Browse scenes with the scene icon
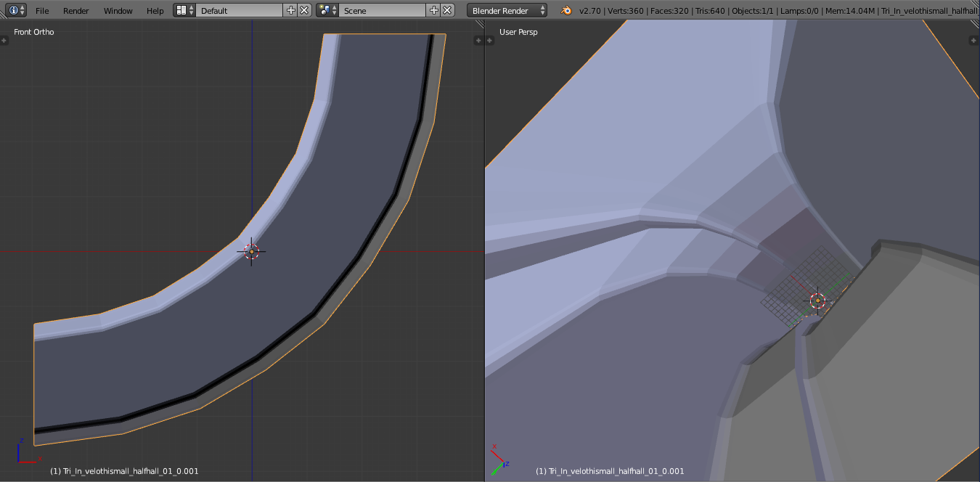The height and width of the screenshot is (482, 980). (327, 10)
